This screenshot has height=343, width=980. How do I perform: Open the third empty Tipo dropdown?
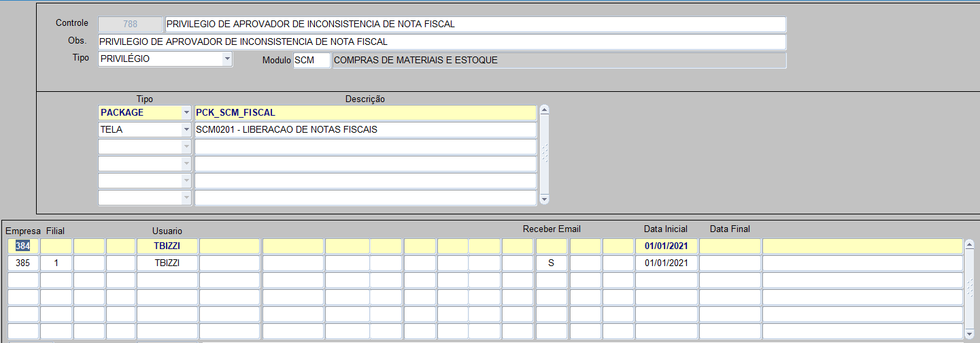click(186, 180)
